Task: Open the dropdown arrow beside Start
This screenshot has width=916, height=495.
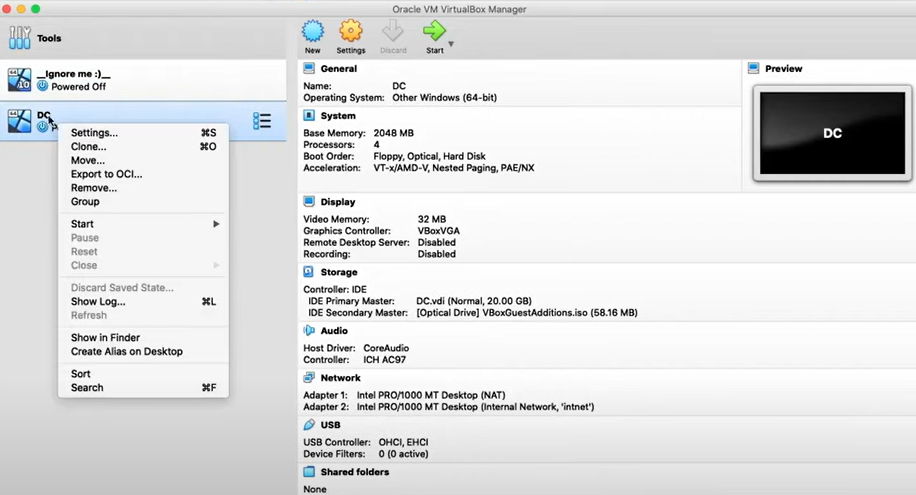Action: 451,44
